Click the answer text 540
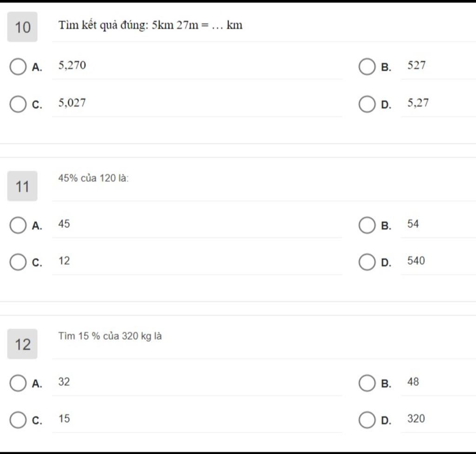 point(416,261)
